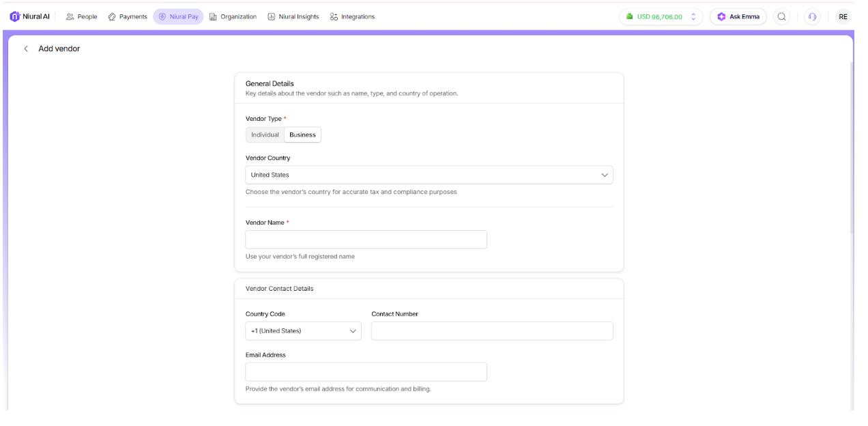Click into the Contact Number field
The width and height of the screenshot is (868, 426).
tap(492, 331)
